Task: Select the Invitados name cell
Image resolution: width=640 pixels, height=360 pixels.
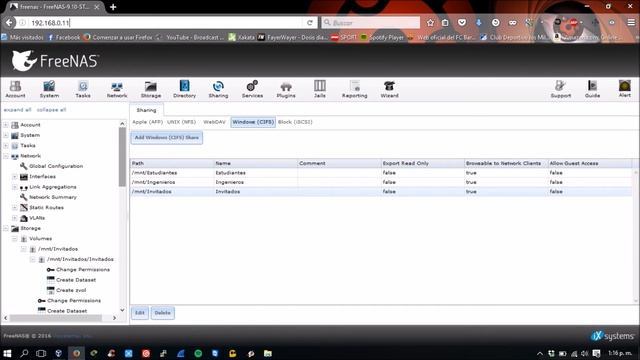Action: pos(256,192)
